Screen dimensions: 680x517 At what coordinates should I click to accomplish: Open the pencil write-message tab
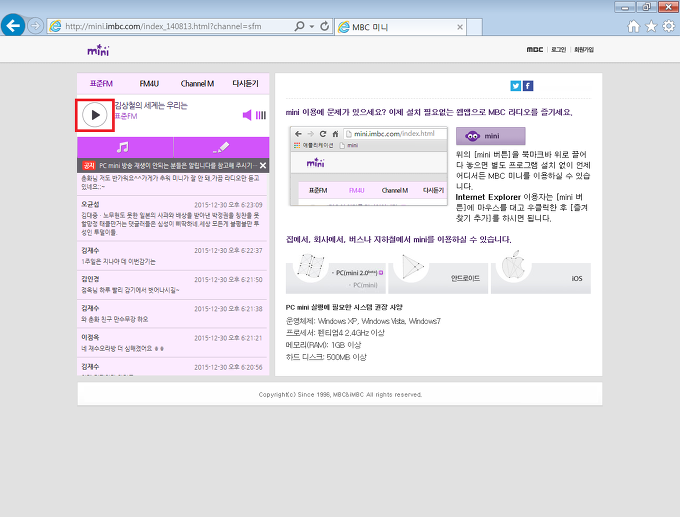(x=221, y=147)
